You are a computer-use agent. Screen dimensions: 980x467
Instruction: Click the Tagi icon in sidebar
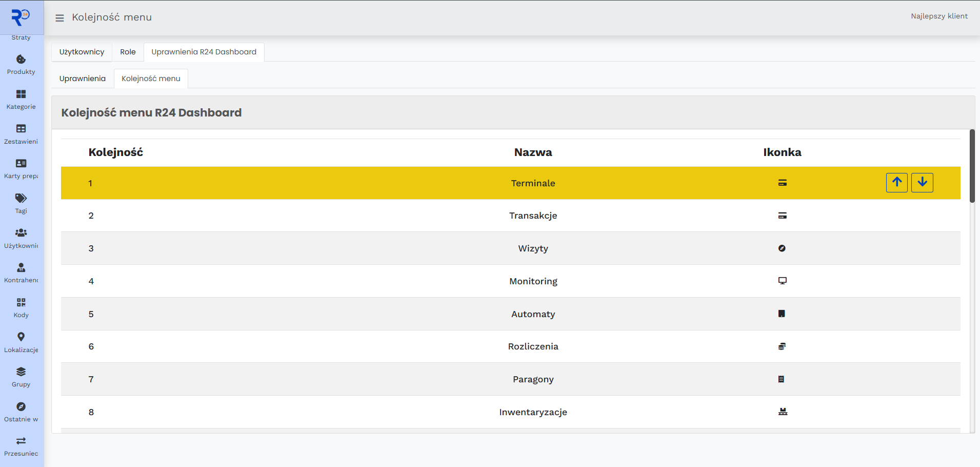[21, 199]
